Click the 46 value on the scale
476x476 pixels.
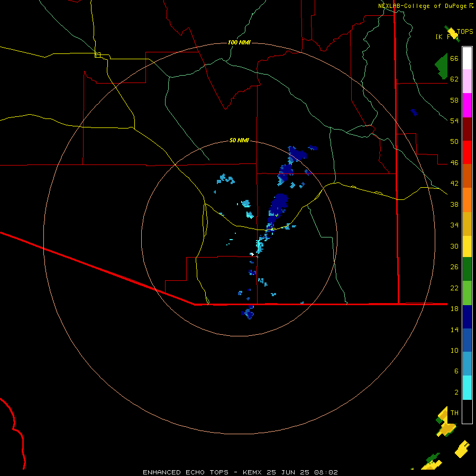pyautogui.click(x=454, y=163)
